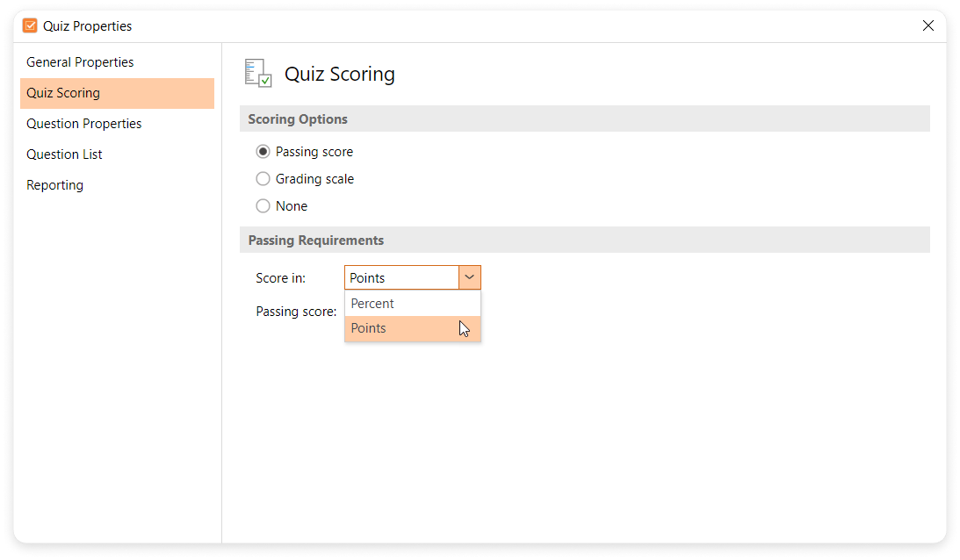Screen dimensions: 960x560
Task: Click the Scoring Options section header
Action: click(x=298, y=119)
